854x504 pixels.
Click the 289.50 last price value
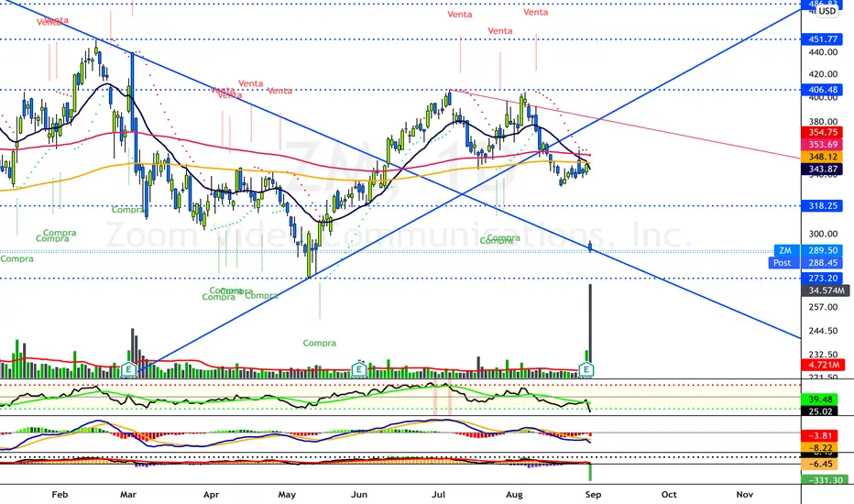point(823,251)
